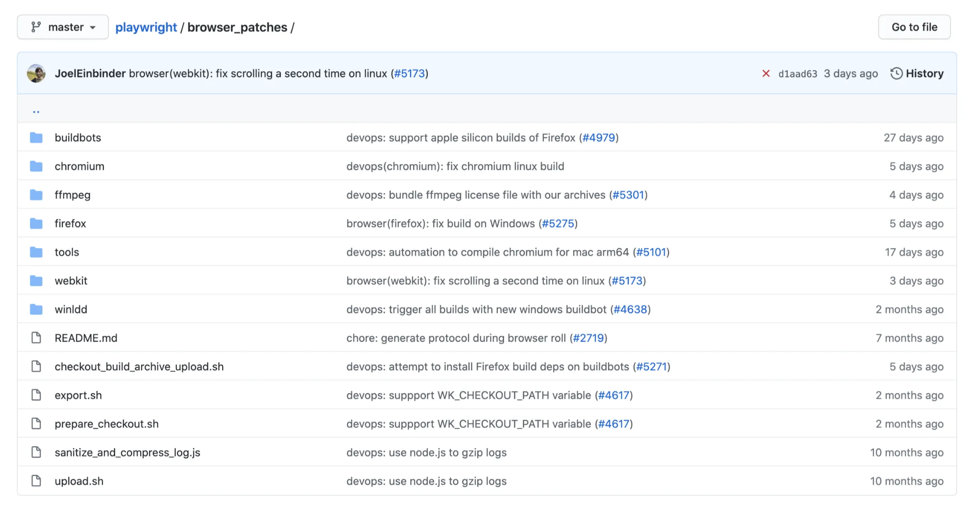Click the branch icon in the master selector
The image size is (980, 509).
[x=37, y=27]
